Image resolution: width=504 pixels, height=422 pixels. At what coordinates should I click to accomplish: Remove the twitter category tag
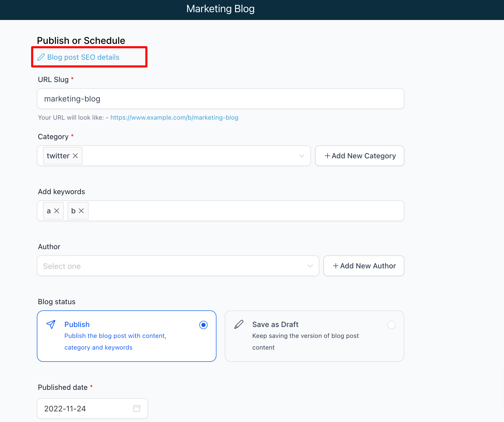75,156
